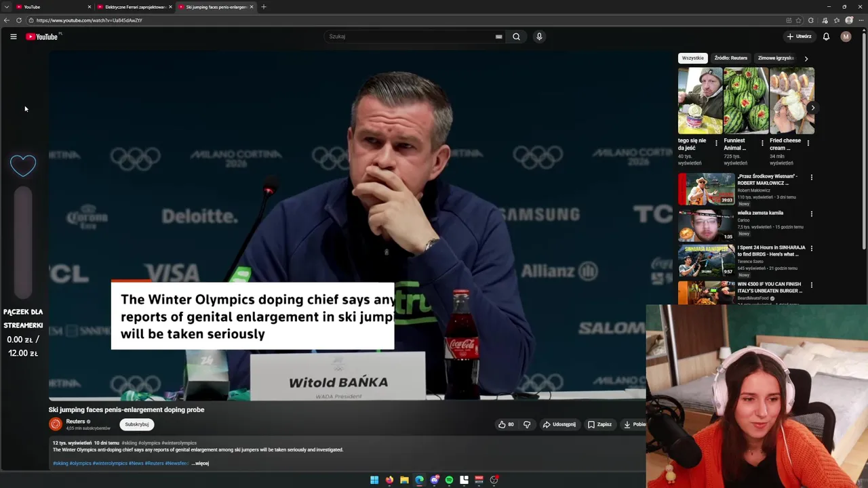Open options for wielka zemsta kamila video
This screenshot has height=488, width=868.
(811, 214)
